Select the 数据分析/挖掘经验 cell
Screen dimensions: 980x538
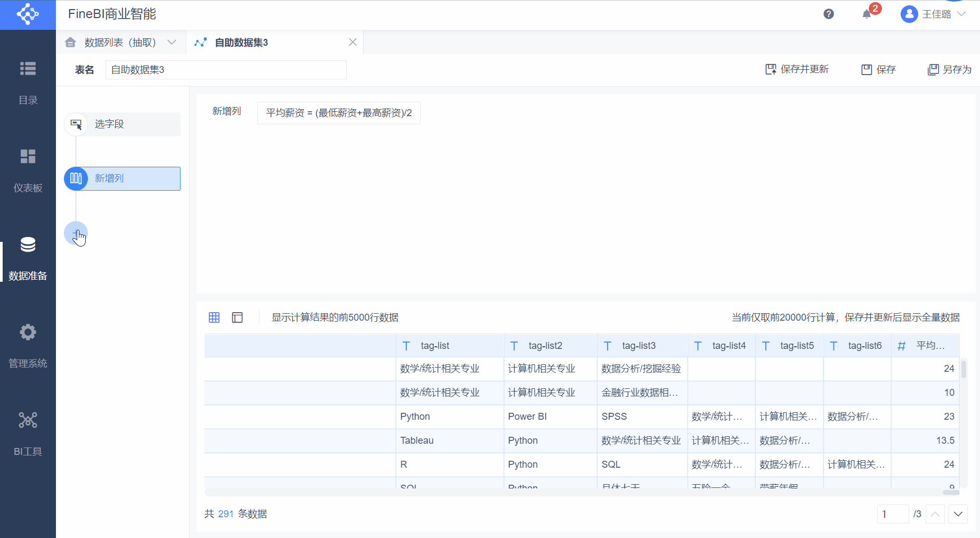(x=642, y=369)
